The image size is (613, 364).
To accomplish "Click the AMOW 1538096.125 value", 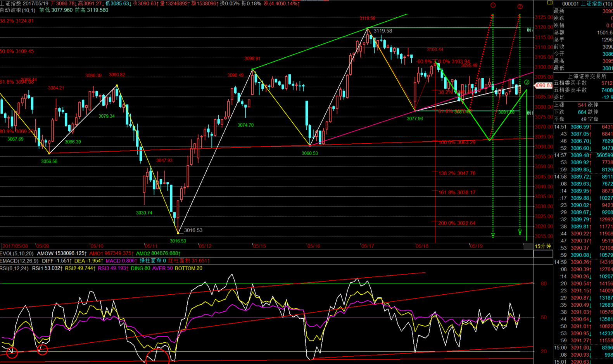I will click(62, 253).
